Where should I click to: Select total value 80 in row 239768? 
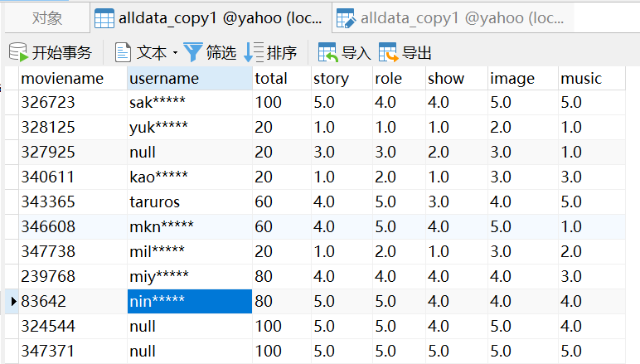(x=282, y=277)
